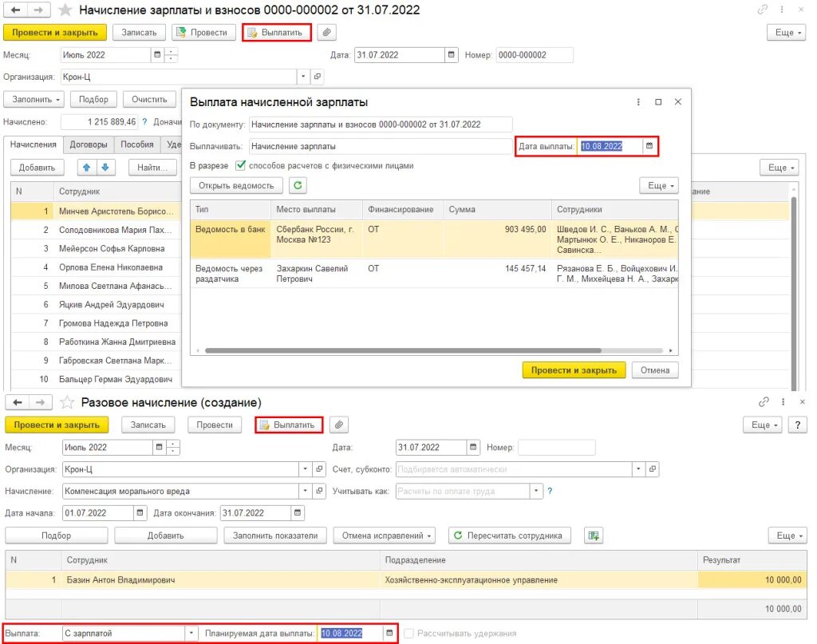This screenshot has width=817, height=644.
Task: Go back in Разовое начисление window
Action: click(18, 402)
